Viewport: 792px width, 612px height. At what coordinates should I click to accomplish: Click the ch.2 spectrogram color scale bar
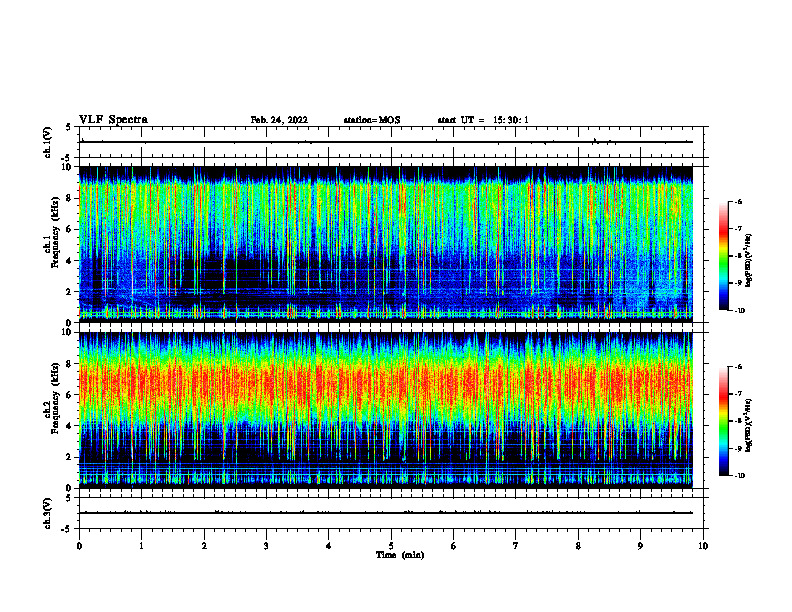(x=723, y=421)
